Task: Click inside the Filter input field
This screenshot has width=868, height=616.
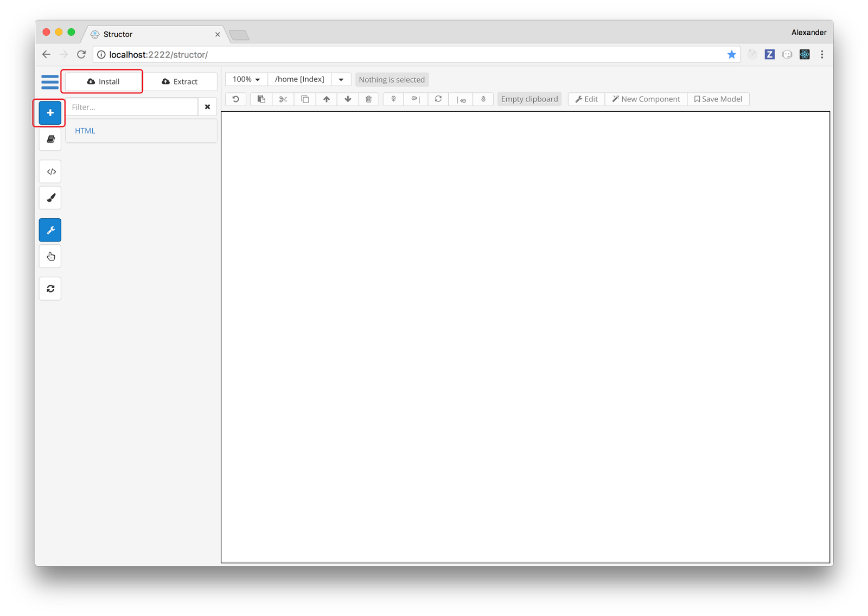Action: click(130, 106)
